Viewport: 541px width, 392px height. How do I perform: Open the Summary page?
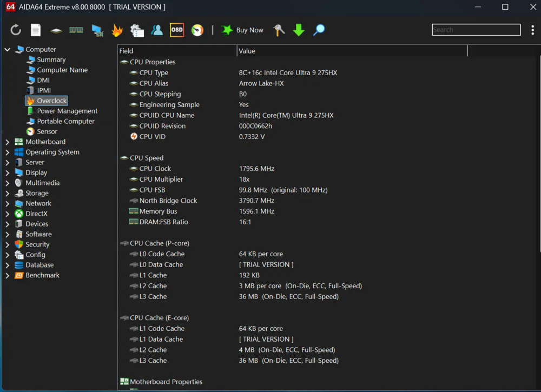tap(51, 60)
